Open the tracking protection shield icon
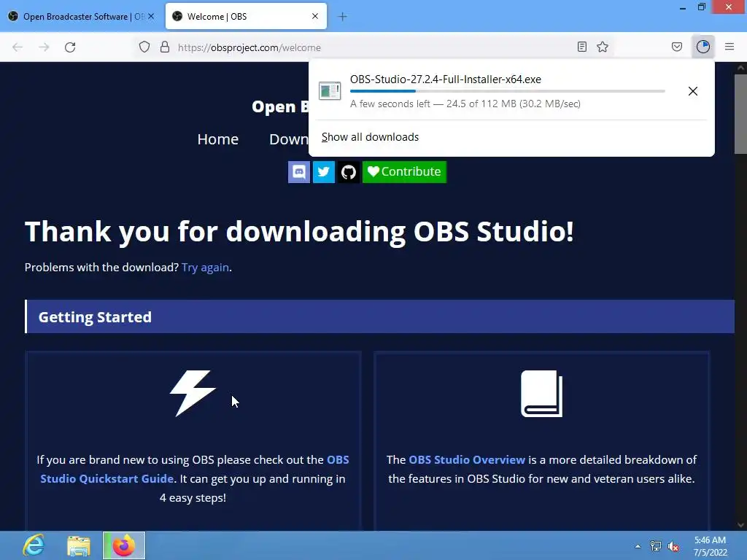747x560 pixels. [144, 47]
